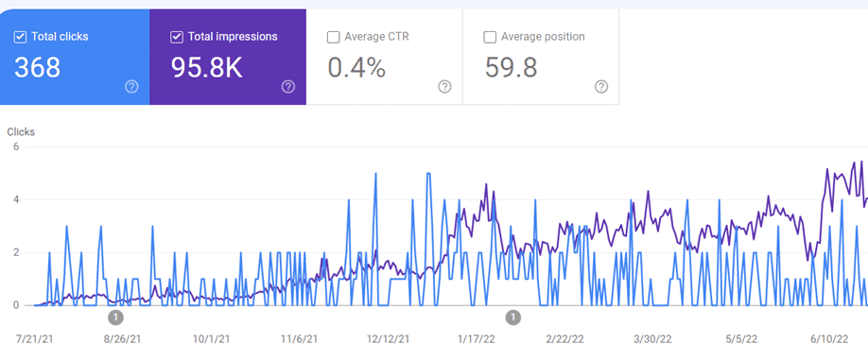
Task: Uncheck the Total clicks checkbox
Action: 20,37
